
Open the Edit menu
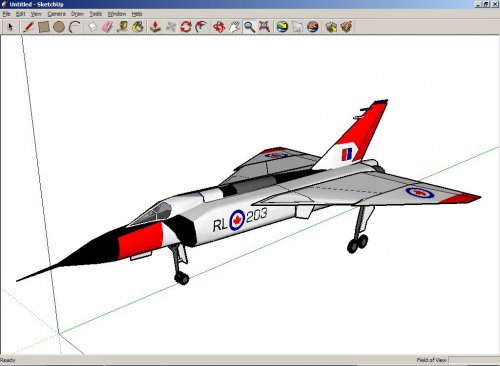pyautogui.click(x=20, y=14)
